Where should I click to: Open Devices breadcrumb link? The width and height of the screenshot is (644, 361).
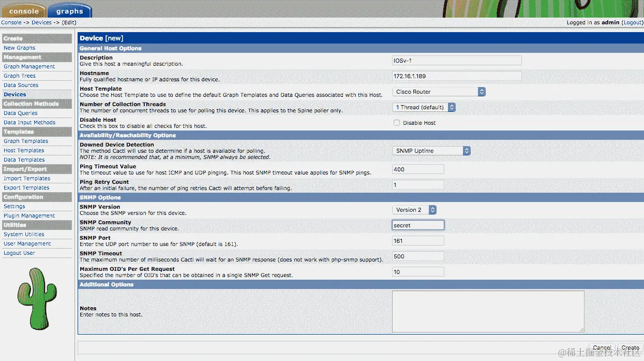coord(41,22)
